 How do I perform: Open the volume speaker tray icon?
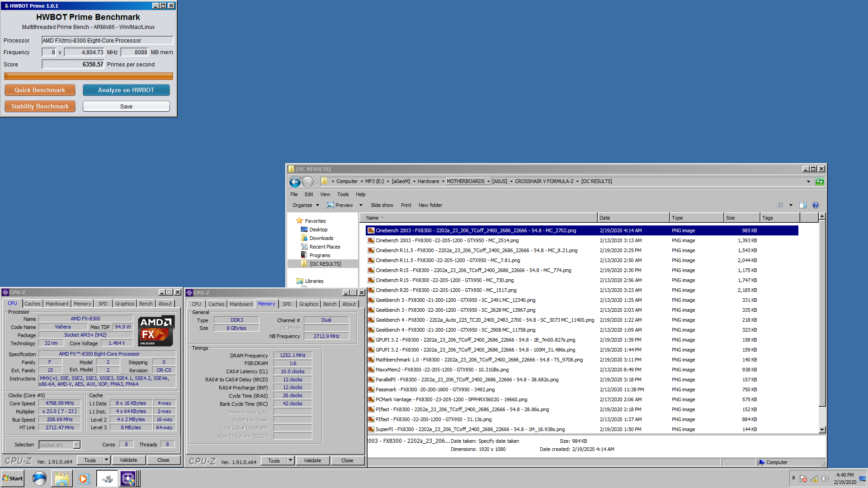(x=825, y=479)
